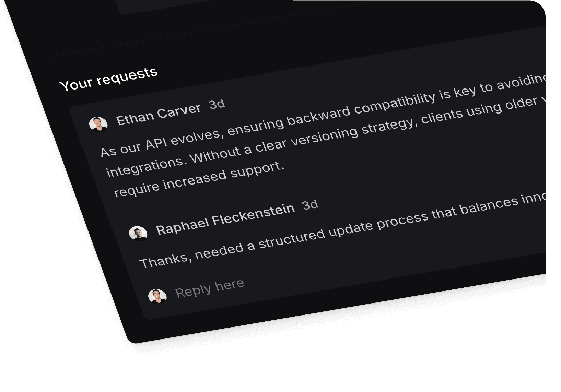Open Raphael Fleckenstein's profile thumbnail
Screen dimensions: 561x392
coord(139,234)
